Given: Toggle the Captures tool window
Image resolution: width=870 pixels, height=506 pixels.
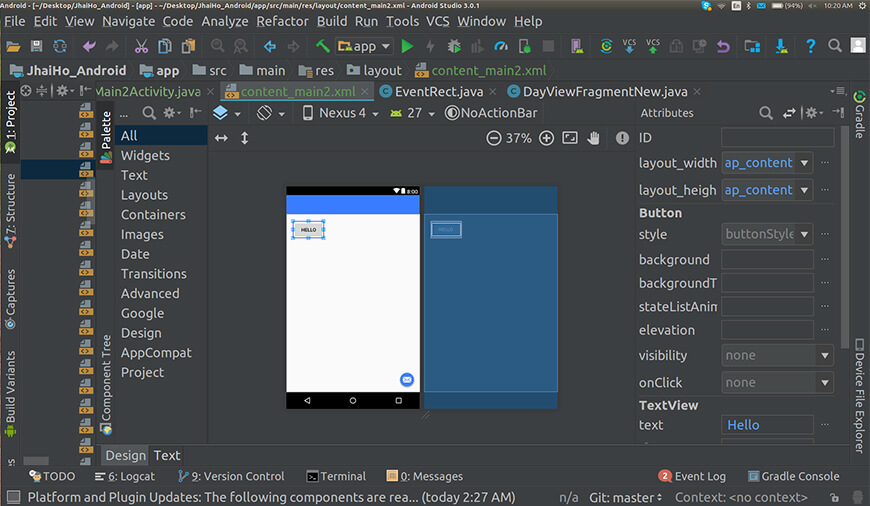Looking at the screenshot, I should point(10,300).
